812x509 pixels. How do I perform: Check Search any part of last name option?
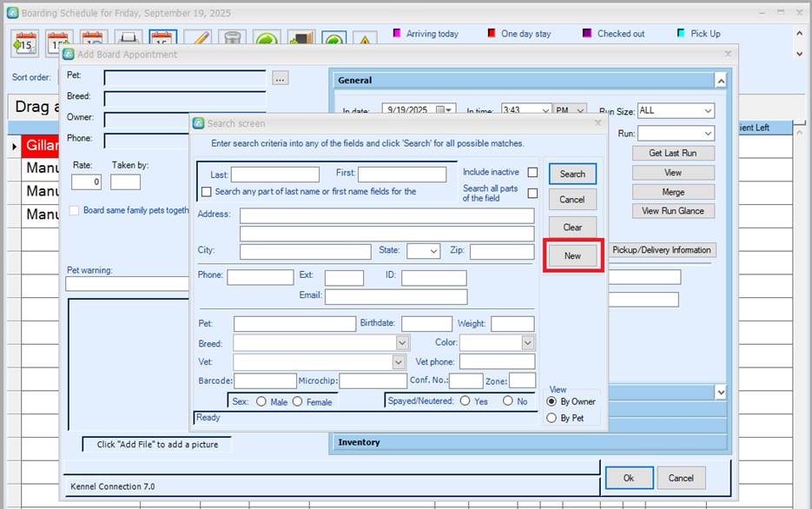[207, 191]
